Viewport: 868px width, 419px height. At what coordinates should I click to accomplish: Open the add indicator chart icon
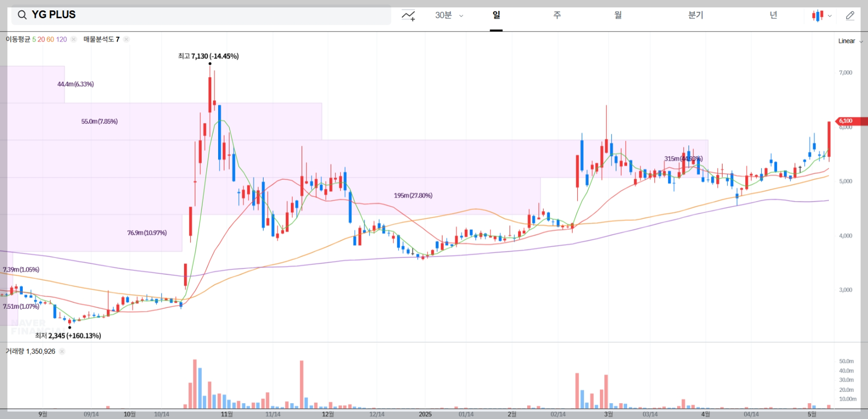(x=408, y=15)
